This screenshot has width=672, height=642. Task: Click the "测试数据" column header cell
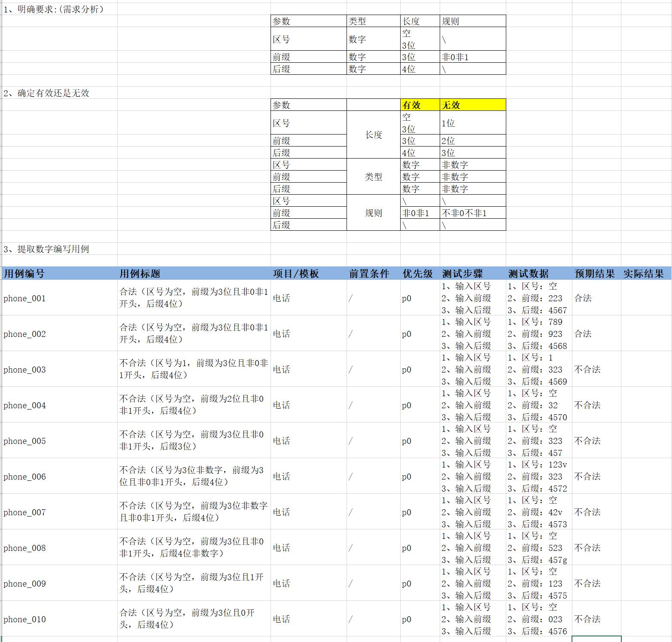pyautogui.click(x=539, y=273)
